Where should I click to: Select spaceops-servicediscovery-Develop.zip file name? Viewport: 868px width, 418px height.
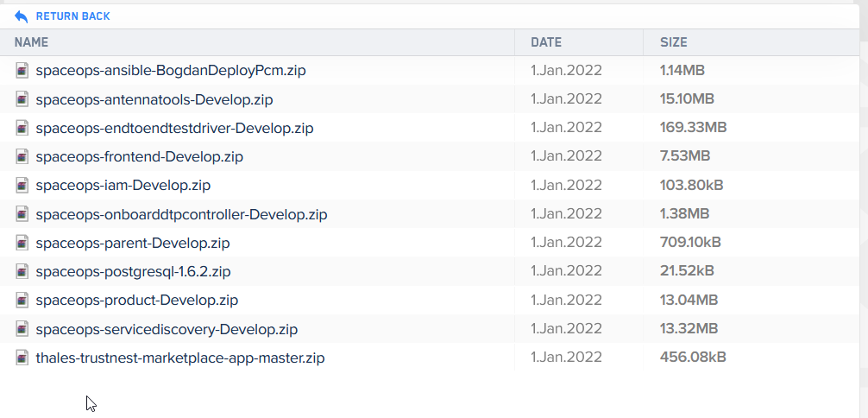[167, 329]
